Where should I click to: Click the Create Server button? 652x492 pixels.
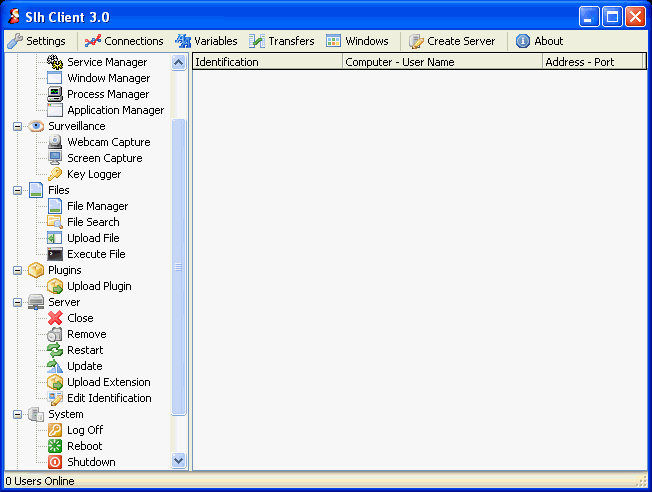pyautogui.click(x=451, y=41)
